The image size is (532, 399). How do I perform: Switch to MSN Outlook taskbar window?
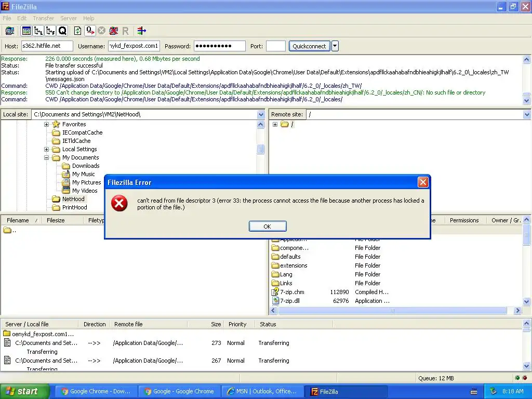262,391
